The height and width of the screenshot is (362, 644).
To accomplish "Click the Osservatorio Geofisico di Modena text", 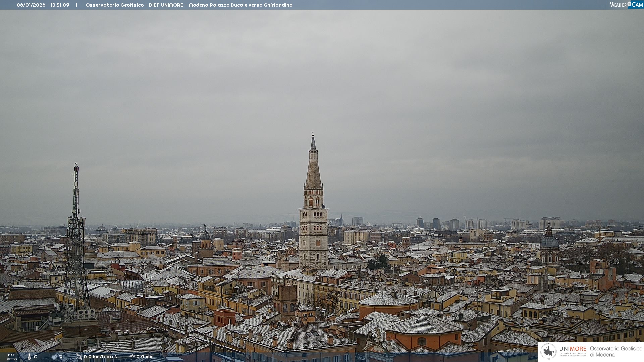I will point(616,352).
